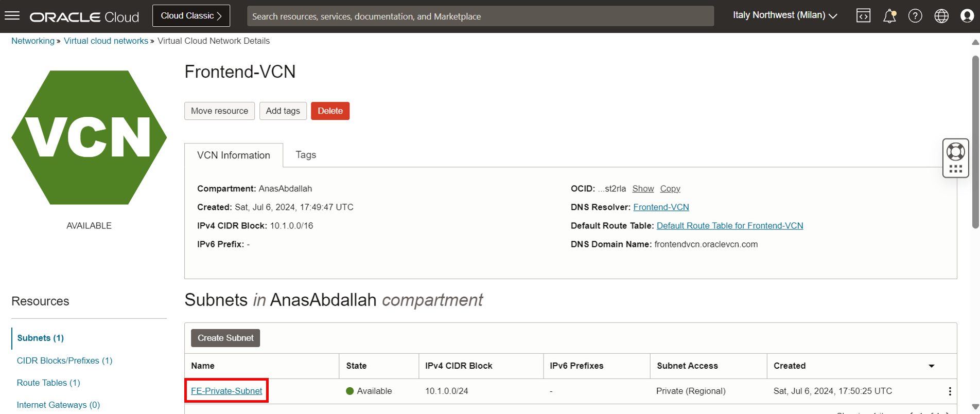The height and width of the screenshot is (414, 980).
Task: Go to Virtual cloud networks breadcrumb
Action: (106, 41)
